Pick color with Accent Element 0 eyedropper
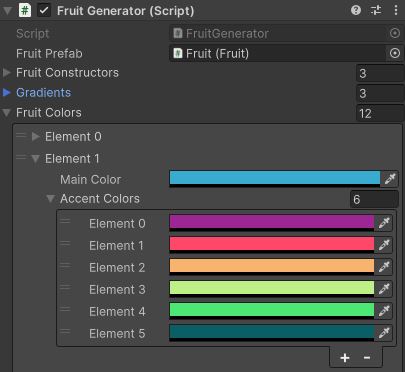Screen dimensions: 405x372 tap(384, 223)
